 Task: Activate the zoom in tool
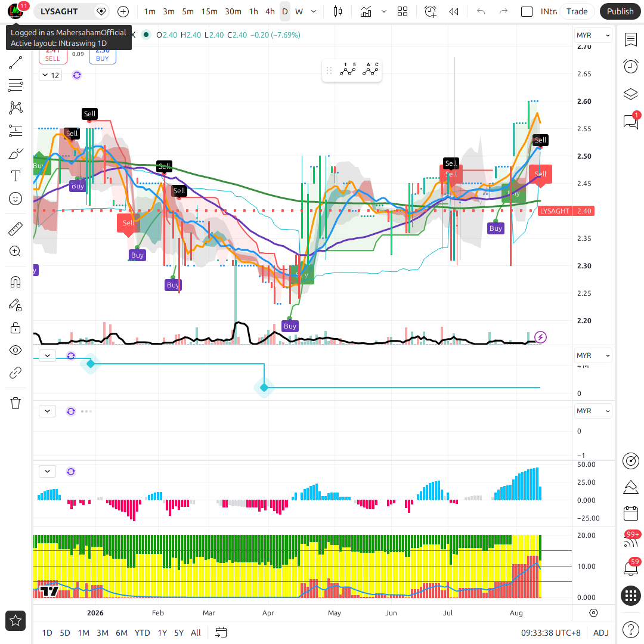tap(16, 252)
